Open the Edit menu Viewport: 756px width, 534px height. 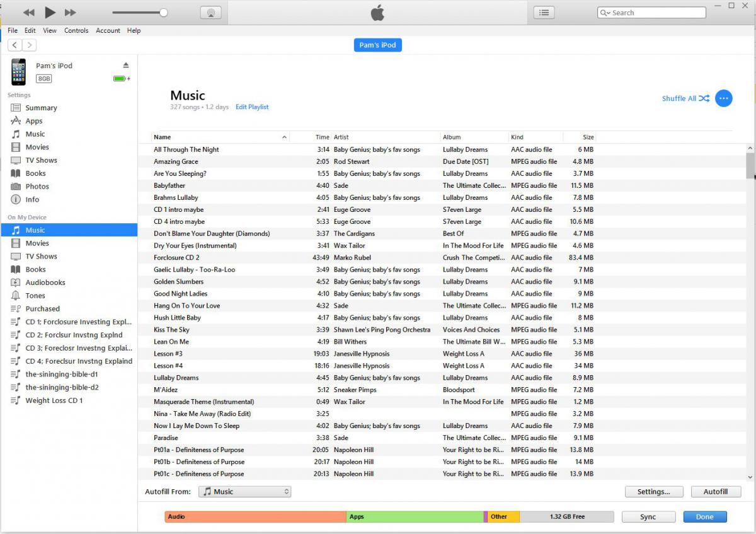pos(30,30)
